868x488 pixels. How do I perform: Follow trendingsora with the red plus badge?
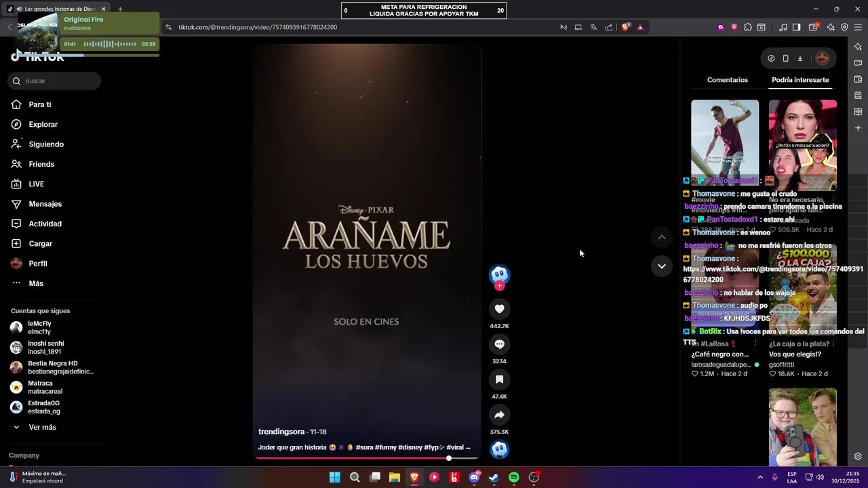click(x=499, y=286)
